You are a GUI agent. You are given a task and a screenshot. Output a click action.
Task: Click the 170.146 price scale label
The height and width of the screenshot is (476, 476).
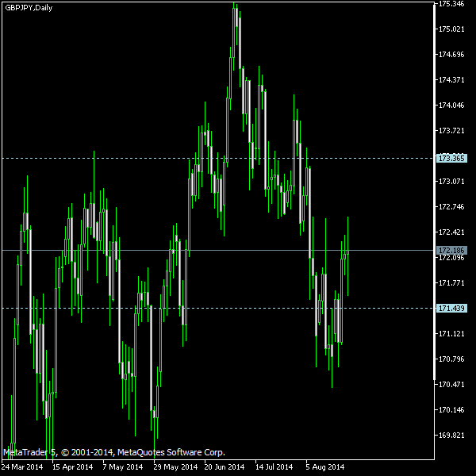pyautogui.click(x=451, y=410)
